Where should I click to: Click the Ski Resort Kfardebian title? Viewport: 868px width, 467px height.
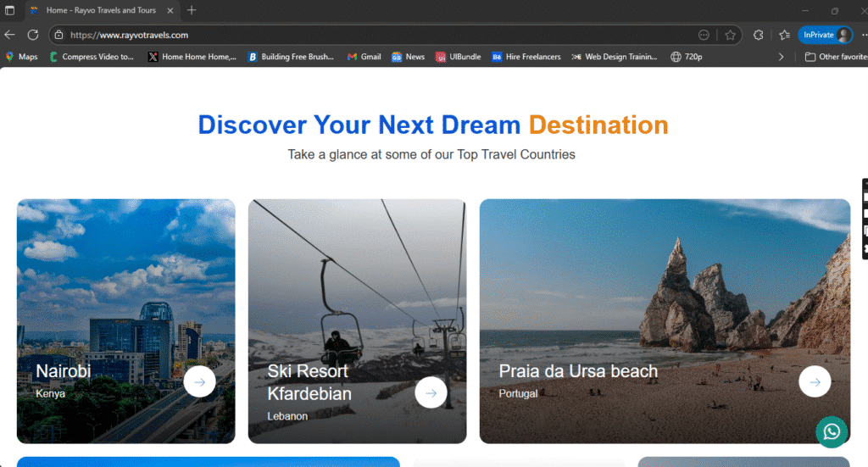tap(309, 382)
